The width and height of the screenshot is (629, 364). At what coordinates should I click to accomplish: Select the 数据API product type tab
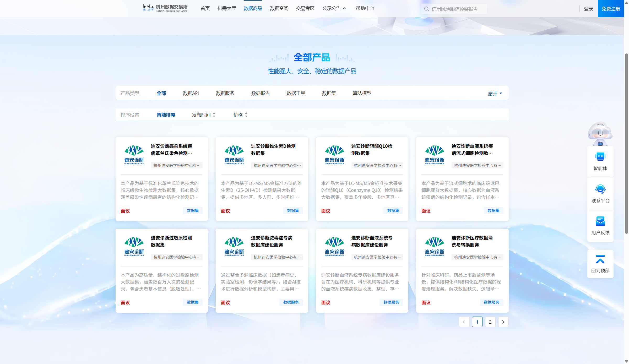coord(191,93)
